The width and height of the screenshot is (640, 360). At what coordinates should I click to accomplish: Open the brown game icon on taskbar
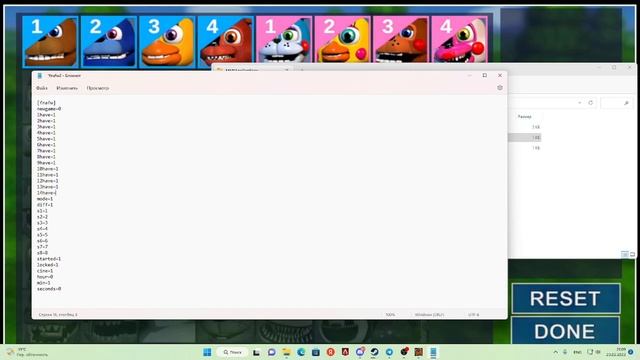tap(418, 352)
